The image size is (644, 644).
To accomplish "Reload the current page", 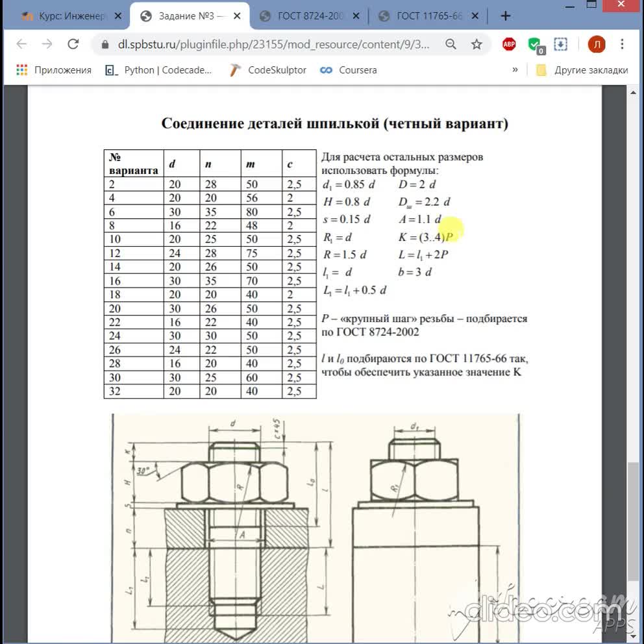I will pyautogui.click(x=73, y=44).
